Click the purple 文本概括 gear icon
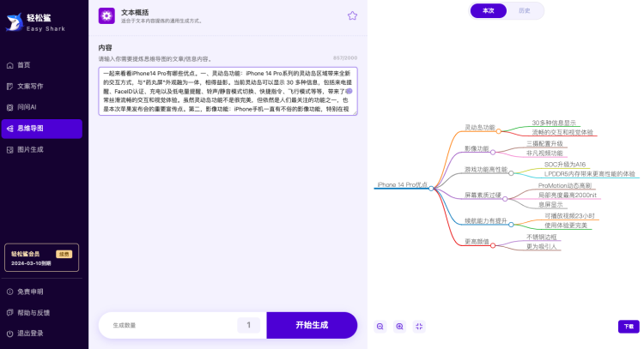Screen dimensions: 644x349 click(106, 16)
